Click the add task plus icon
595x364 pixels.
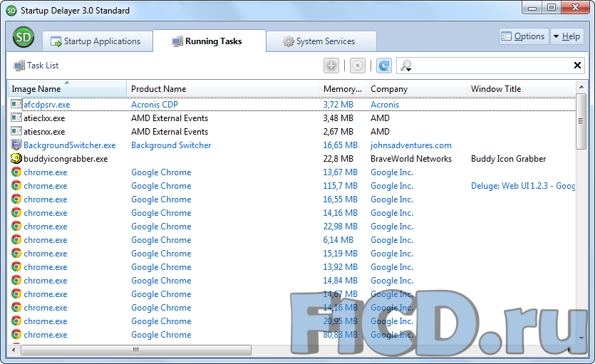click(x=331, y=66)
